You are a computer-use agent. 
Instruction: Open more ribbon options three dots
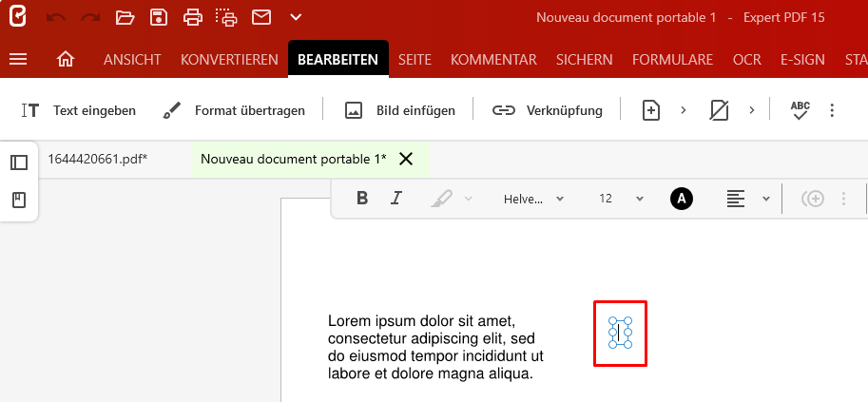click(x=832, y=110)
